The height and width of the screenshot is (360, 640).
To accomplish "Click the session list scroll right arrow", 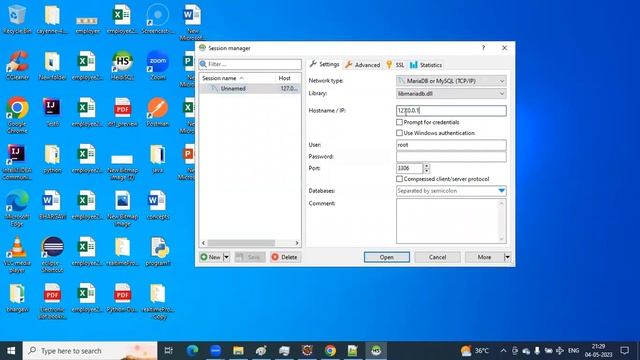I will (x=297, y=243).
